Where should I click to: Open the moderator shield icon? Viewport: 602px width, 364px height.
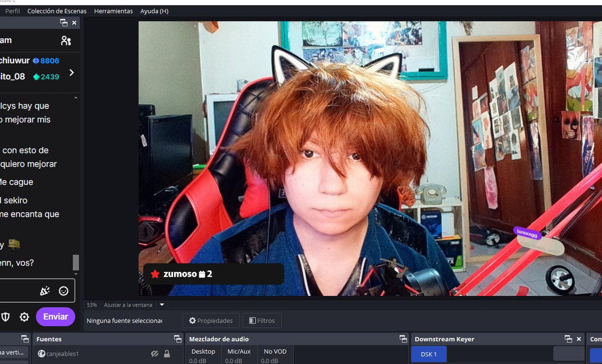tap(6, 317)
